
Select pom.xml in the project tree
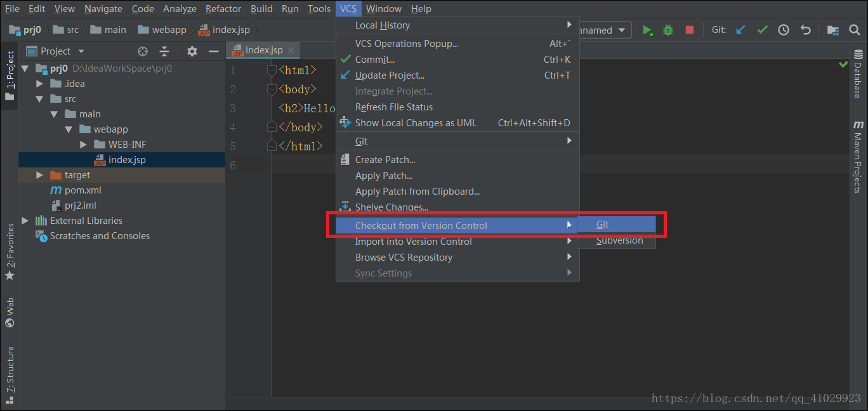[x=82, y=190]
